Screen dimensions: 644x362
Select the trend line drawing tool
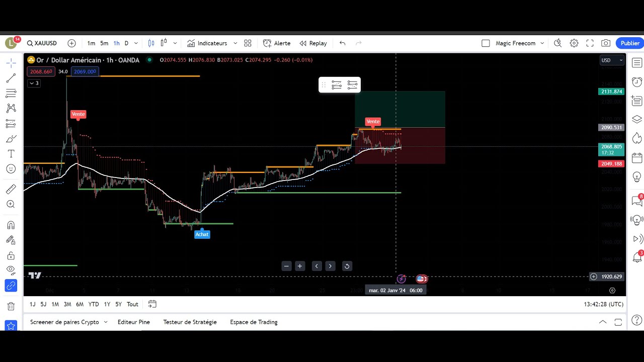click(11, 78)
